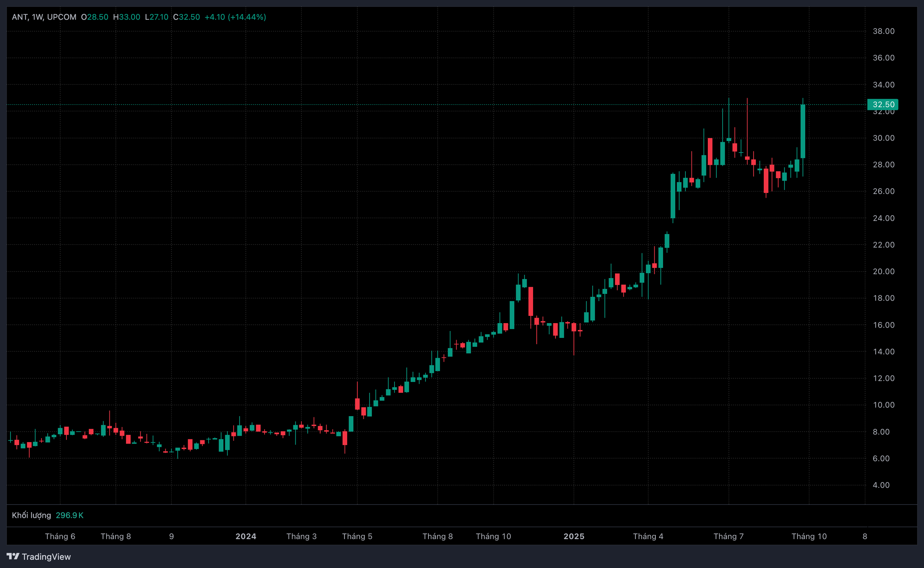The width and height of the screenshot is (924, 568).
Task: Click the 38.00 price scale label
Action: [884, 31]
